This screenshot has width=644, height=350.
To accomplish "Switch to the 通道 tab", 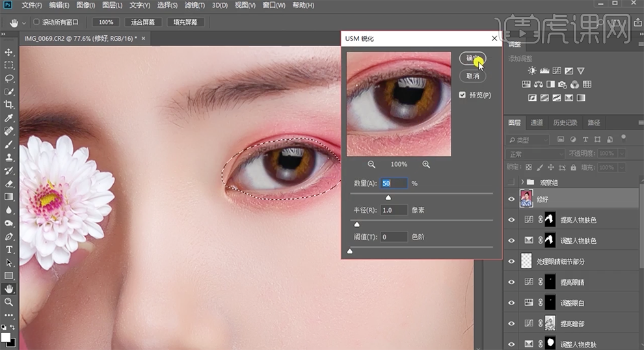I will [537, 122].
